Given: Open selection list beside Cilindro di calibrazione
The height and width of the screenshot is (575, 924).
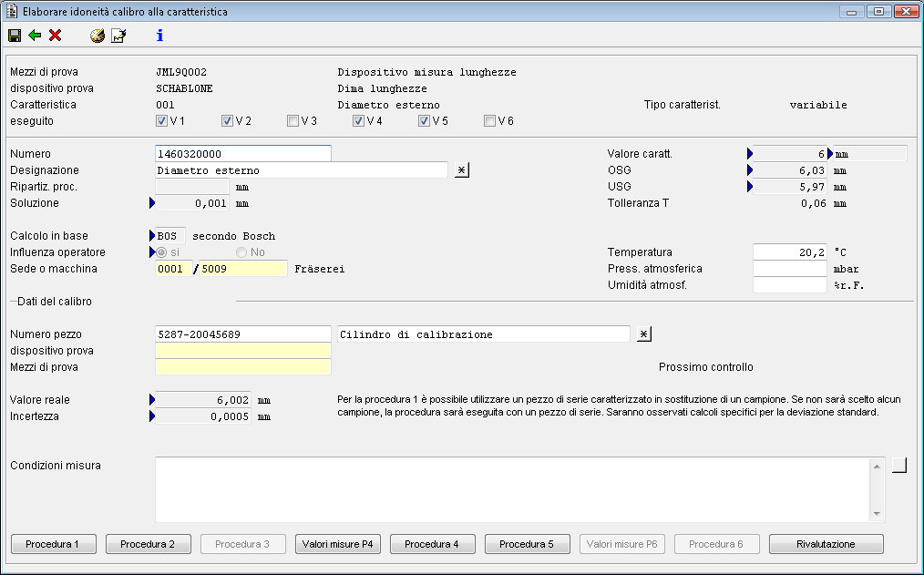Looking at the screenshot, I should [644, 334].
